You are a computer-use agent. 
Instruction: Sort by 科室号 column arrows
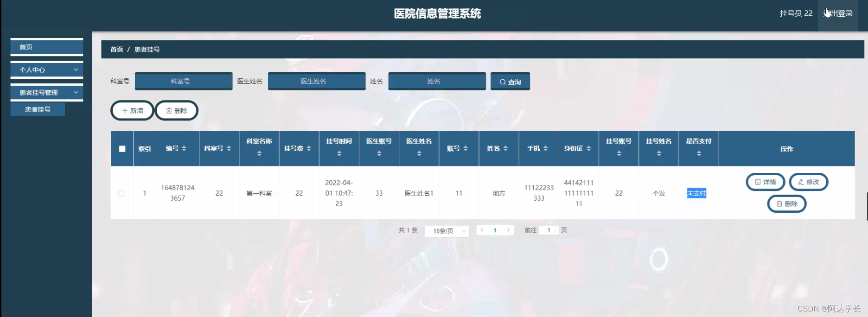coord(229,148)
